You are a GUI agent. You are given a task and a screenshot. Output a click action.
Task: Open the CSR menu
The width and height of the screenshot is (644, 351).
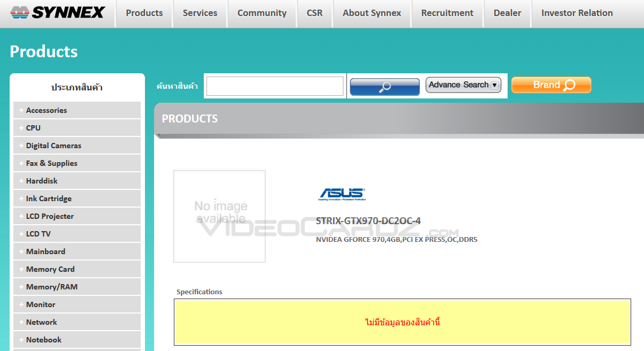click(315, 13)
